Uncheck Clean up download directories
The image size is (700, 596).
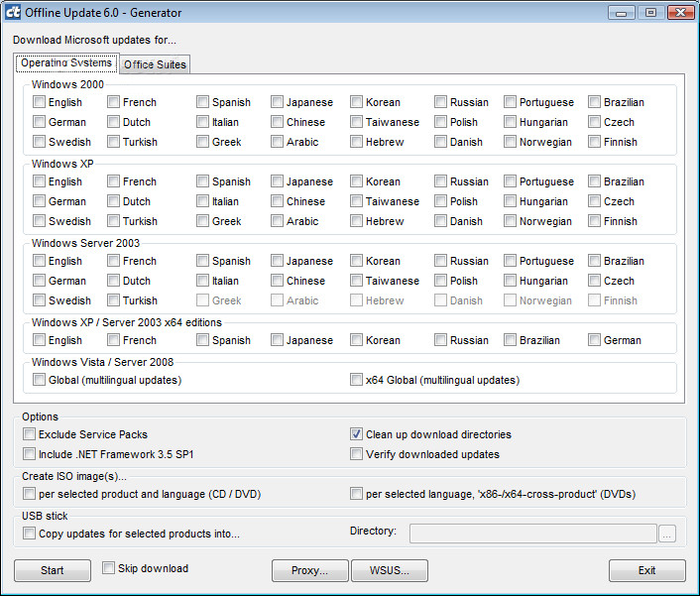click(356, 434)
